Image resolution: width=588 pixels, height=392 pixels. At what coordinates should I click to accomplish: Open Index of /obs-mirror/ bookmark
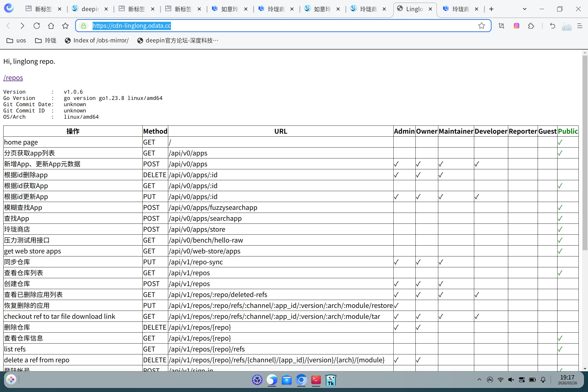(x=97, y=41)
